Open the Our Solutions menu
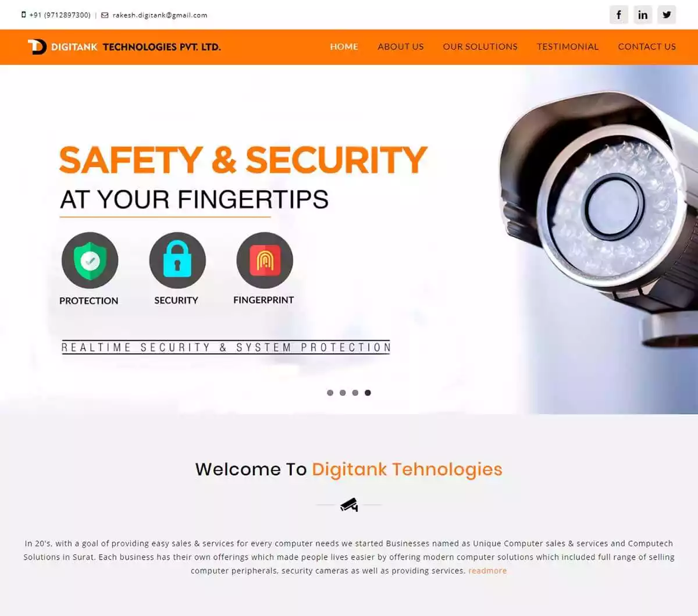The image size is (698, 616). 480,47
